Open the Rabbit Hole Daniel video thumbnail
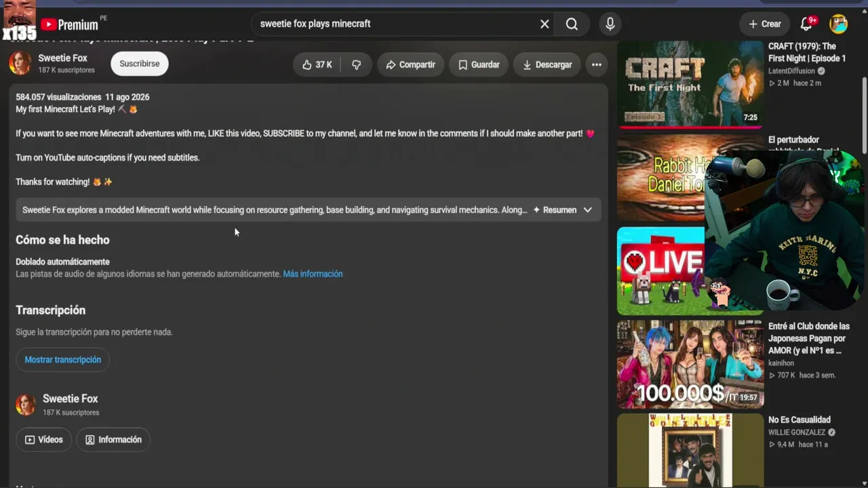This screenshot has width=868, height=488. click(x=661, y=178)
